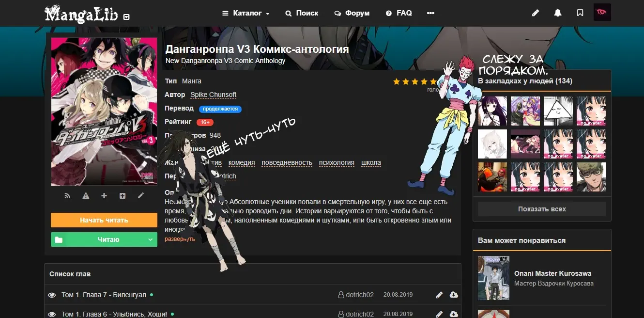This screenshot has height=318, width=644.
Task: Open the bookmarks icon in the header
Action: tap(580, 13)
